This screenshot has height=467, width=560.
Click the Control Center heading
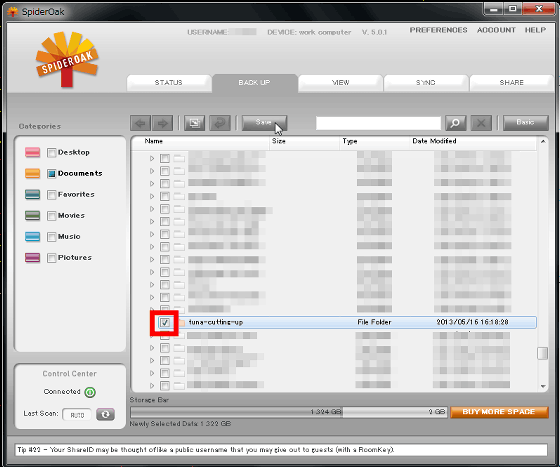tap(69, 374)
